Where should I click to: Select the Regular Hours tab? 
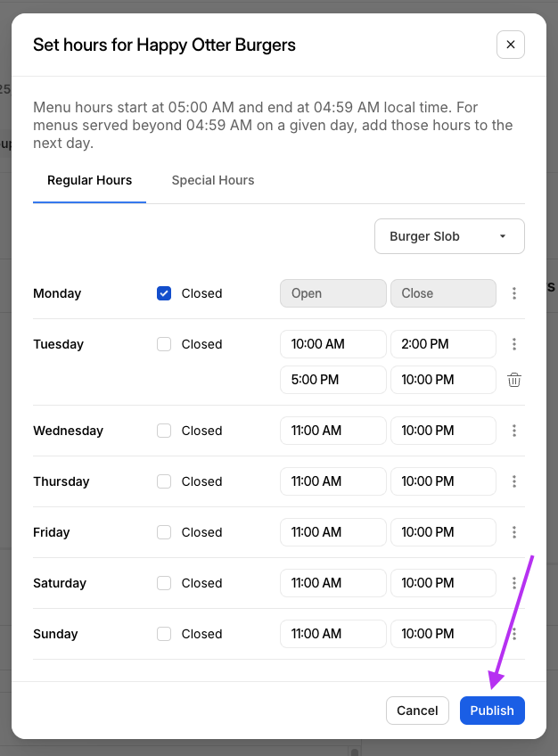coord(89,180)
